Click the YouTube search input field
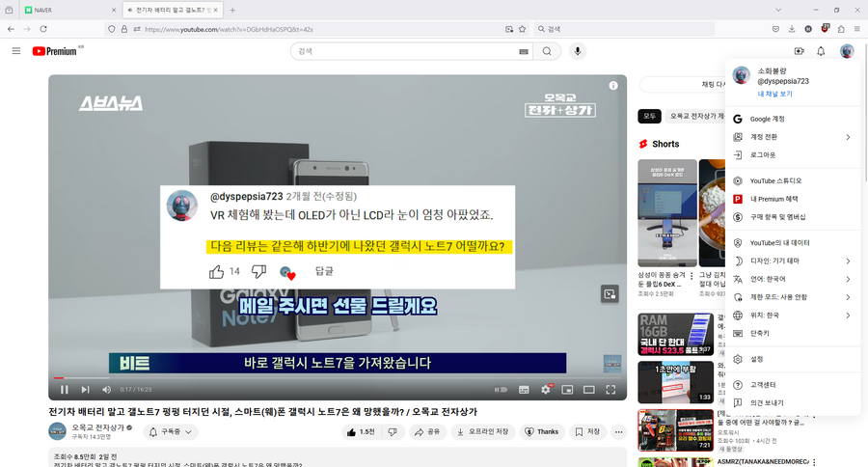Viewport: 868px width, 467px height. point(407,51)
